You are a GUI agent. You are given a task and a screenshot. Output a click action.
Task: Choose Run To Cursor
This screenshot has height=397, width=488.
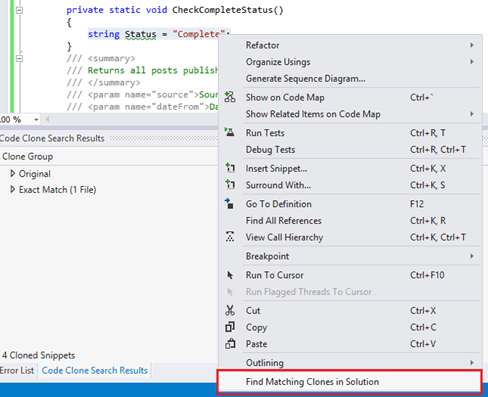coord(350,275)
